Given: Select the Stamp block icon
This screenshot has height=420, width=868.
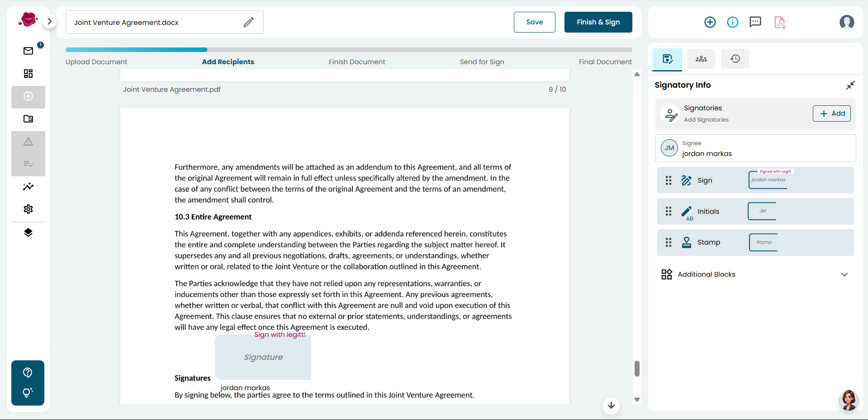Looking at the screenshot, I should coord(687,242).
